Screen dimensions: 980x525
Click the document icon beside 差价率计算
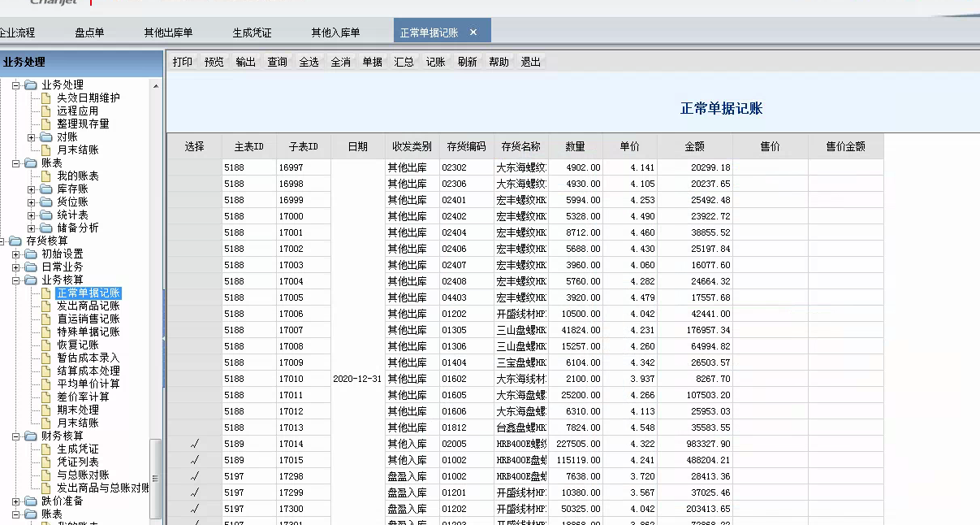pos(46,397)
